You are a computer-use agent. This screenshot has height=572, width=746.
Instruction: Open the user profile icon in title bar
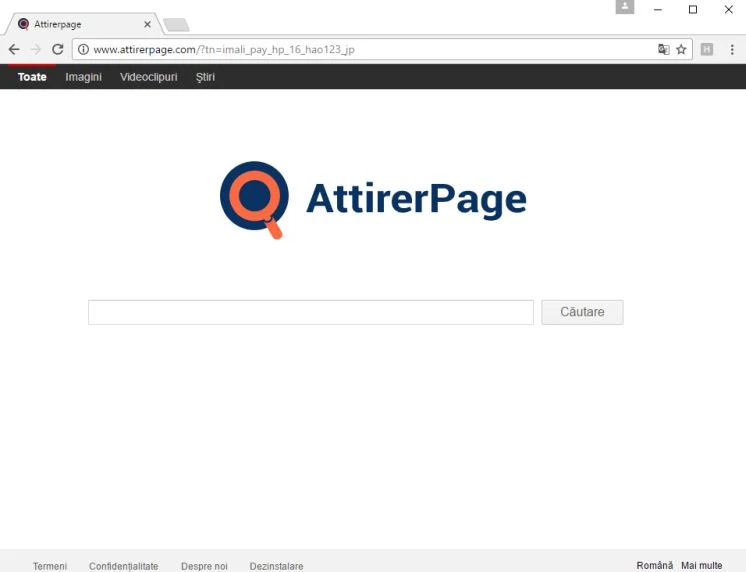(x=625, y=7)
